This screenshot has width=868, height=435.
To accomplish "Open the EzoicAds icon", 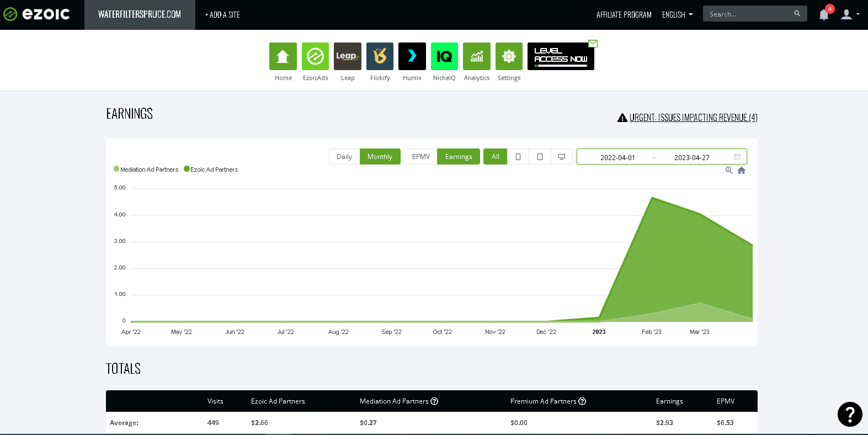I will tap(315, 56).
